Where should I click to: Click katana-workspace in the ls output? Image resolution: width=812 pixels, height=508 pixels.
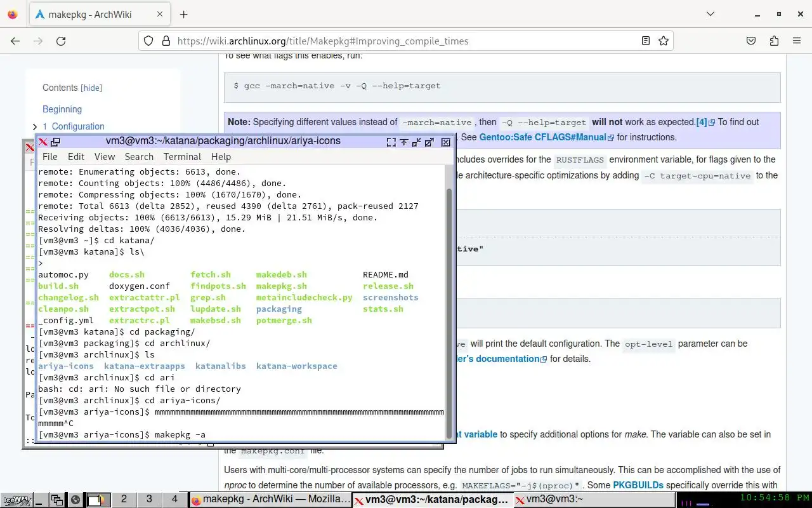(297, 366)
